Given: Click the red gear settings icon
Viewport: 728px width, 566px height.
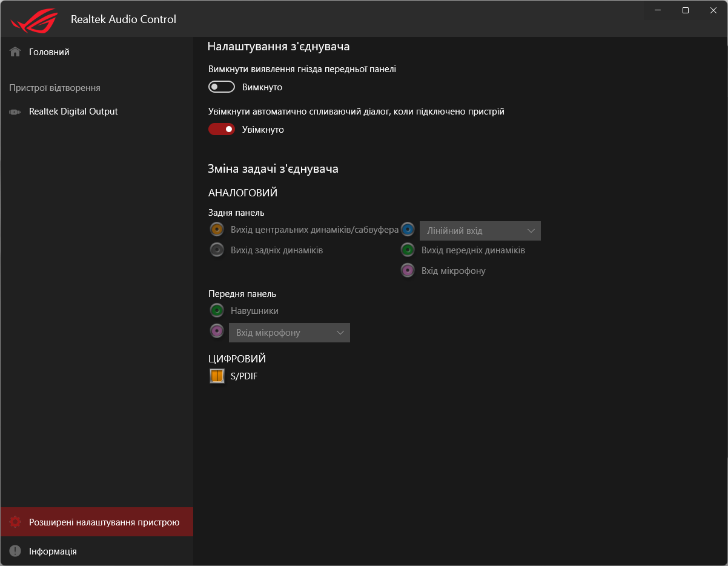Looking at the screenshot, I should (x=15, y=522).
